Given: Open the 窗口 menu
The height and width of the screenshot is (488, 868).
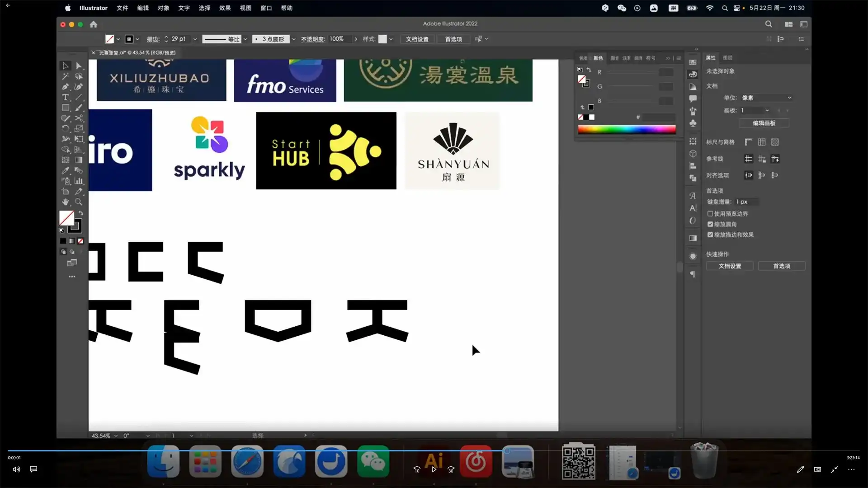Looking at the screenshot, I should [x=266, y=8].
